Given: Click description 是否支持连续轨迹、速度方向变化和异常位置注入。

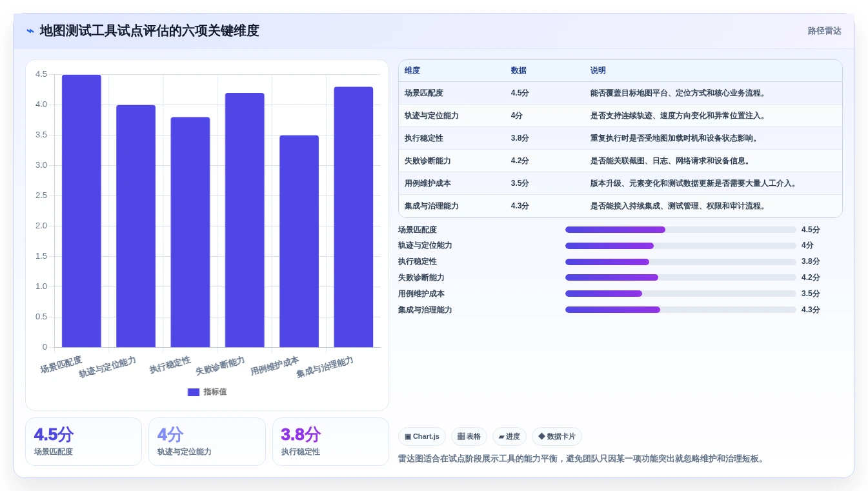Looking at the screenshot, I should coord(678,115).
